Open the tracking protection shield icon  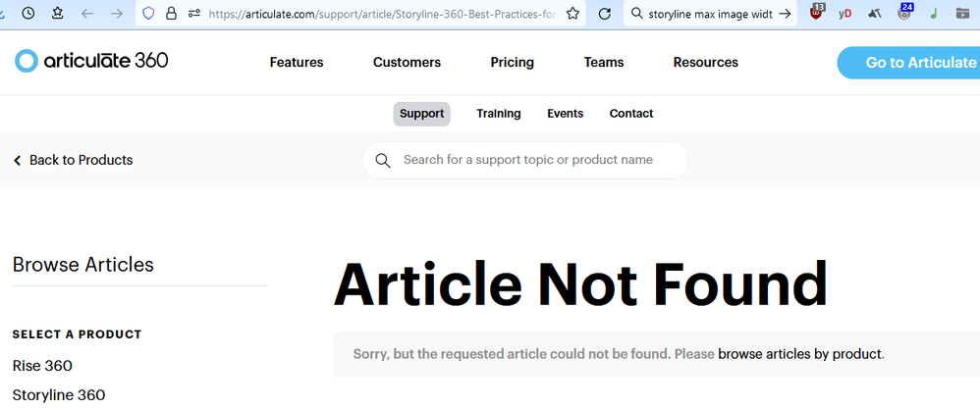[148, 13]
